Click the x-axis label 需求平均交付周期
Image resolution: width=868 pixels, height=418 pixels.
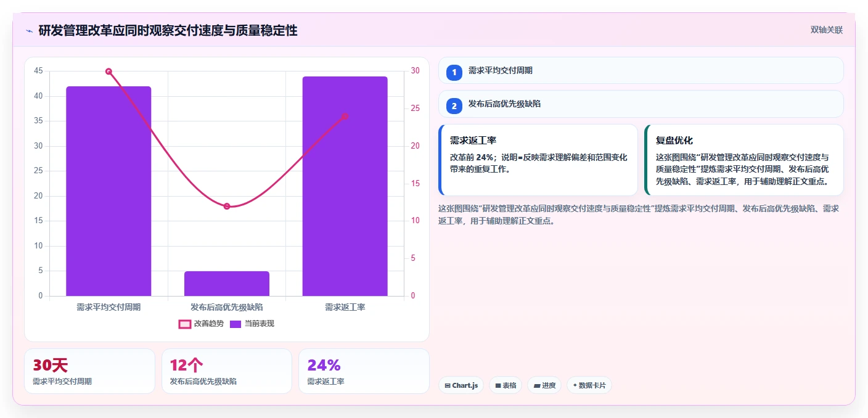(x=108, y=306)
